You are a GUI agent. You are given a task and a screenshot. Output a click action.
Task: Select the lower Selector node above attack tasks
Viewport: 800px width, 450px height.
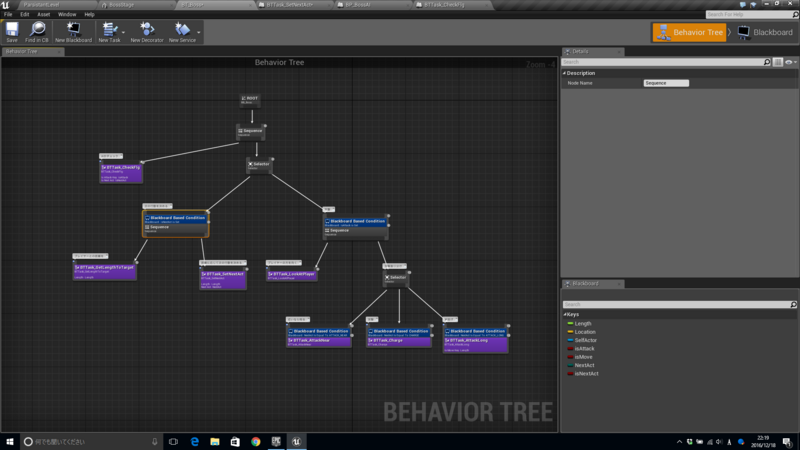click(x=395, y=279)
